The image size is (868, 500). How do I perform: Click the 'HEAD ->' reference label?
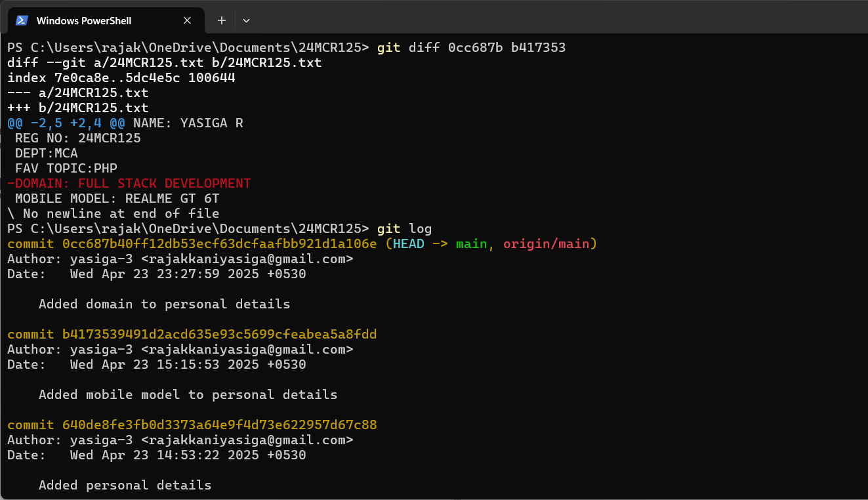(421, 244)
